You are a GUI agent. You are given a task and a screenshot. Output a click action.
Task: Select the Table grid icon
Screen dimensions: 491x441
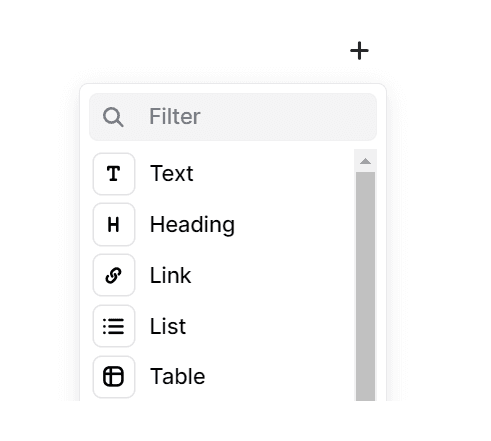pyautogui.click(x=114, y=377)
